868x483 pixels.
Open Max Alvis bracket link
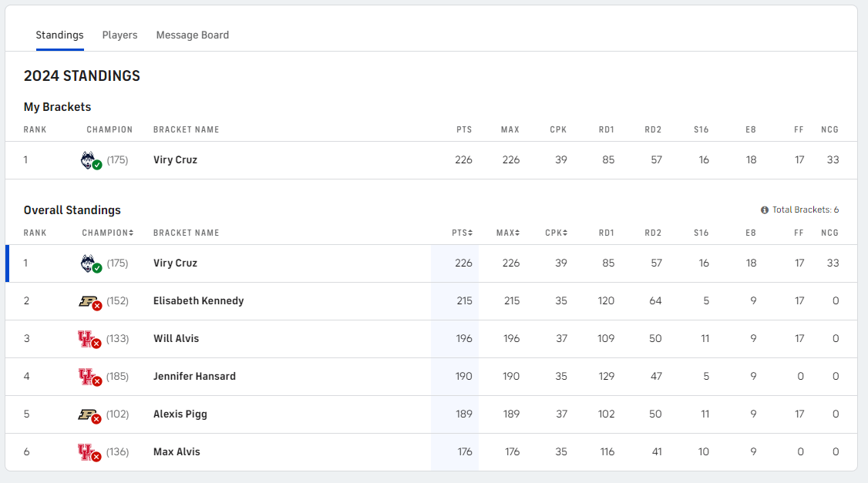[177, 452]
